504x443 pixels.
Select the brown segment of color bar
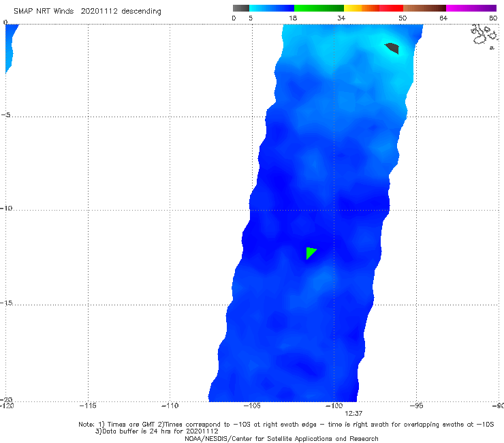pyautogui.click(x=424, y=8)
